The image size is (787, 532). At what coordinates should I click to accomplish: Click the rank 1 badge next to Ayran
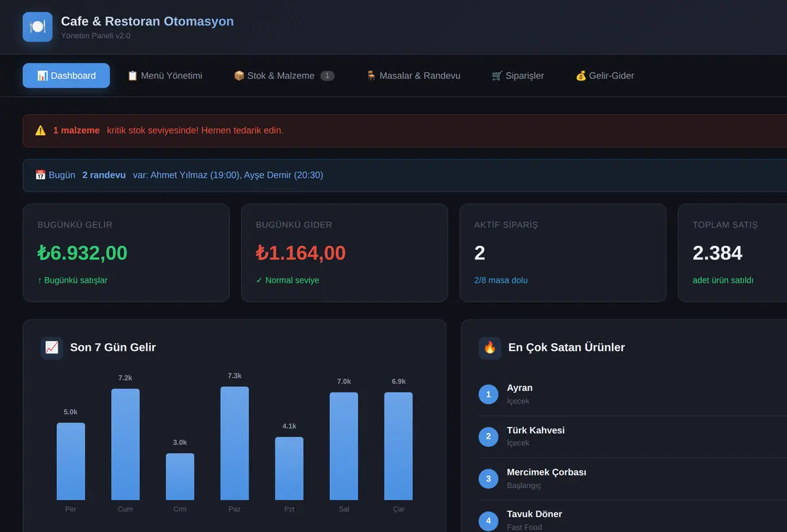[489, 394]
